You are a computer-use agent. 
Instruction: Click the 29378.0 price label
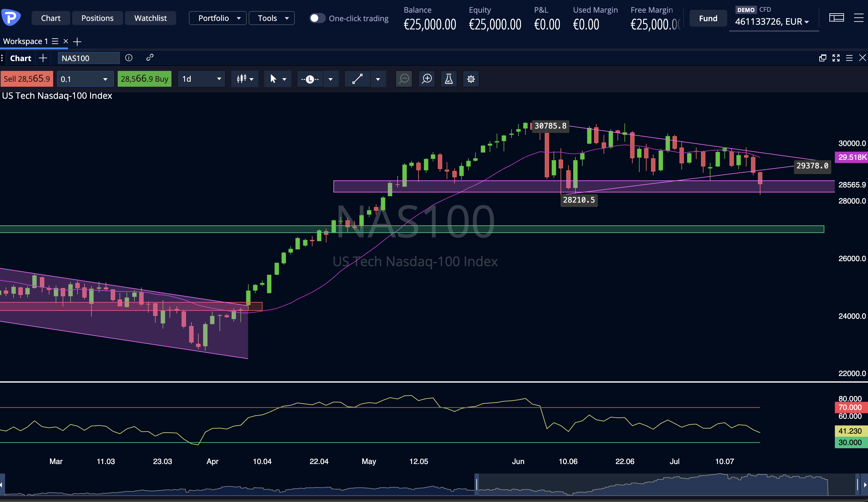[x=812, y=166]
